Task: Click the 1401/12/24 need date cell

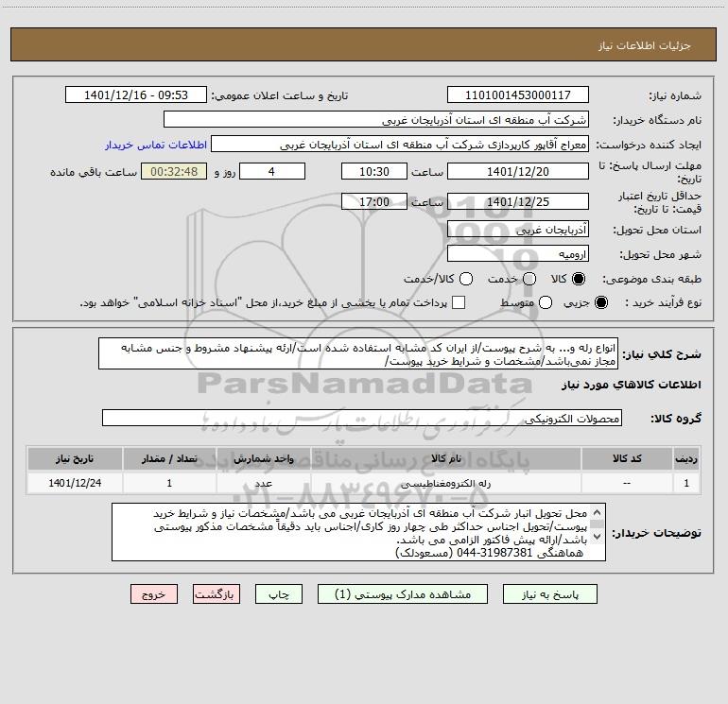Action: click(x=75, y=483)
